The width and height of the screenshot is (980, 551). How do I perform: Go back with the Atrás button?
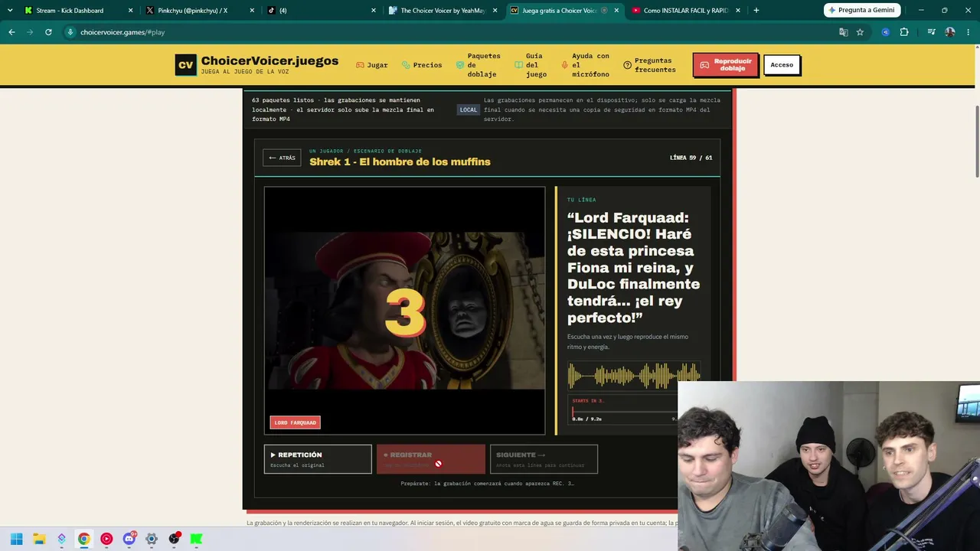282,158
